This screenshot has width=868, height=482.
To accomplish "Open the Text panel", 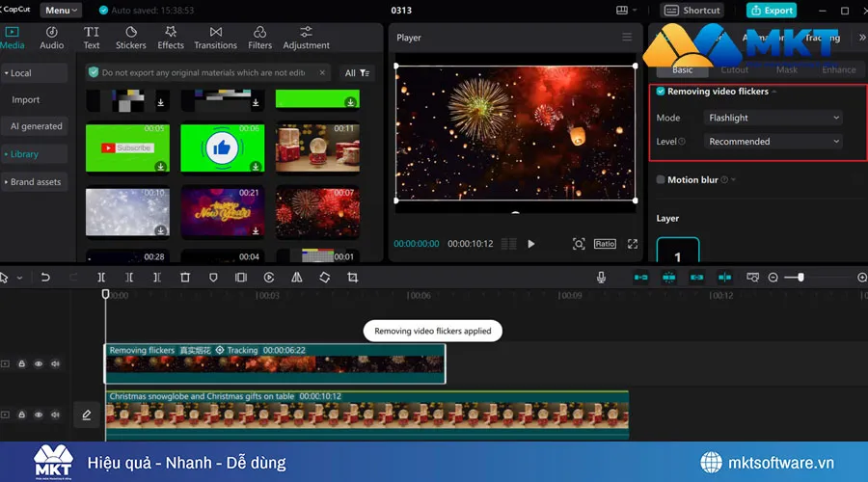I will 92,38.
